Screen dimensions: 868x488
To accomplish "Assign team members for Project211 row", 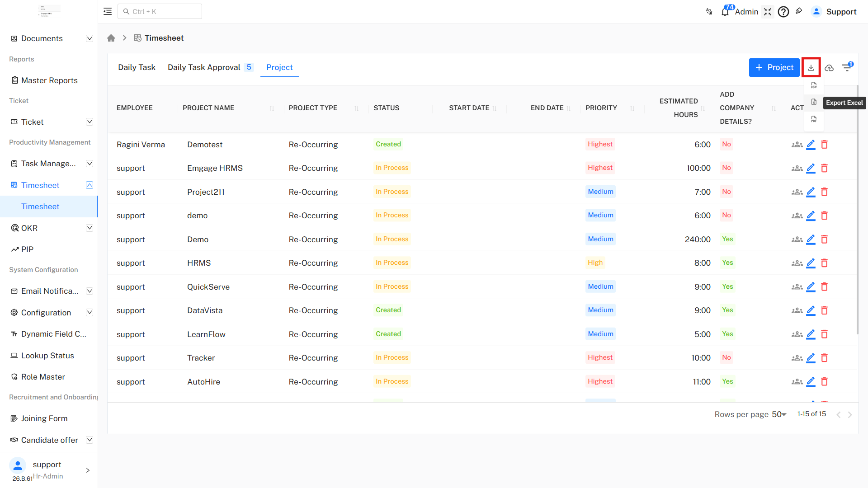I will [797, 192].
